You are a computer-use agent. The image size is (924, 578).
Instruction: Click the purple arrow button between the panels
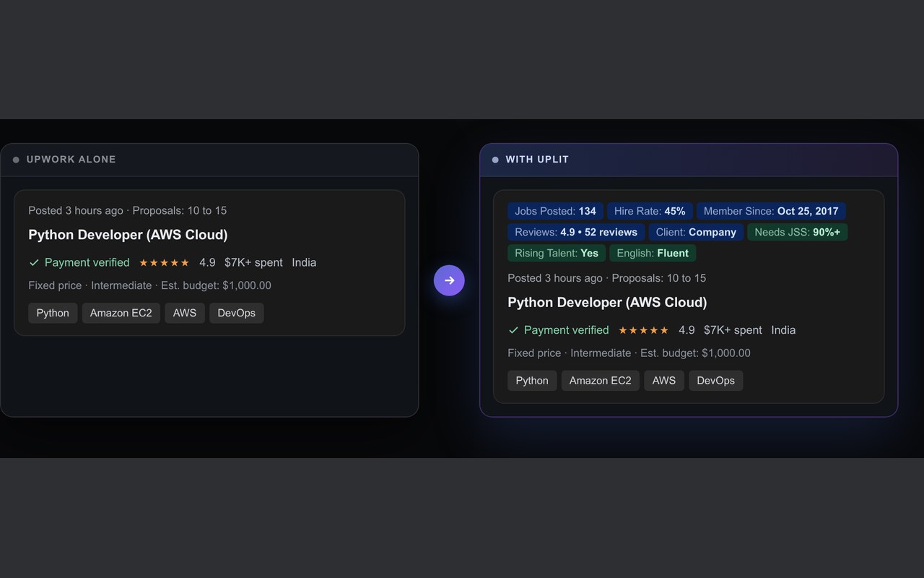click(x=449, y=280)
